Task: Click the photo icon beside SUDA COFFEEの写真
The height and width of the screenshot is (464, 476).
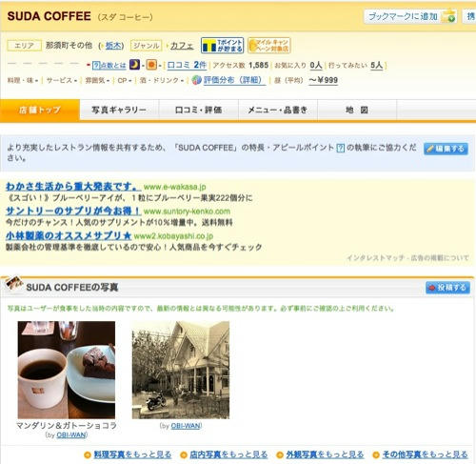Action: pyautogui.click(x=14, y=283)
